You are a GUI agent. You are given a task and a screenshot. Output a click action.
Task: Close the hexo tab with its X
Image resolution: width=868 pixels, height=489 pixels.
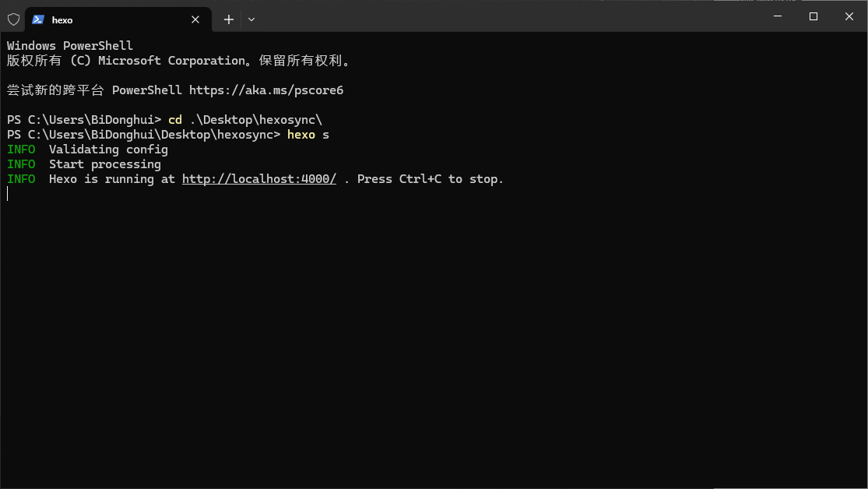[x=195, y=19]
